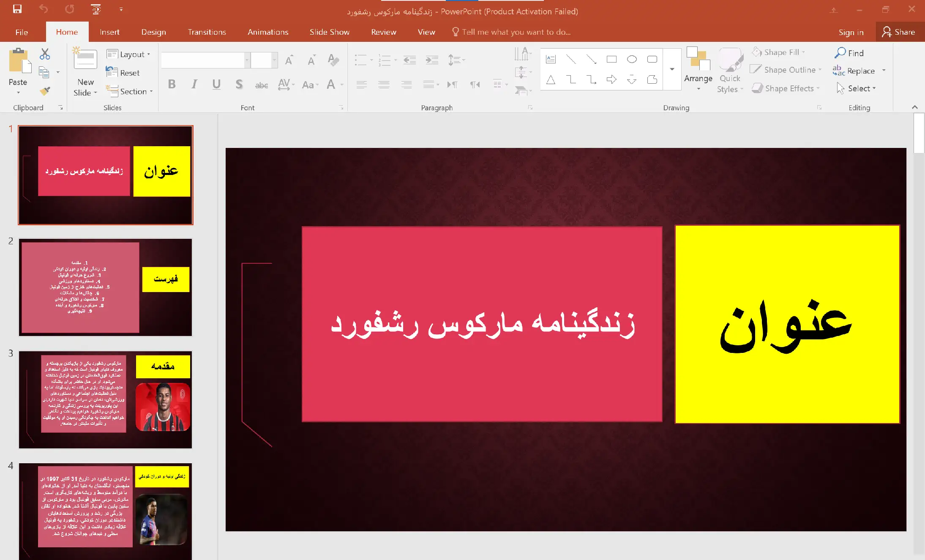Click the yellow title box on slide
Screen dimensions: 925x560
[787, 324]
